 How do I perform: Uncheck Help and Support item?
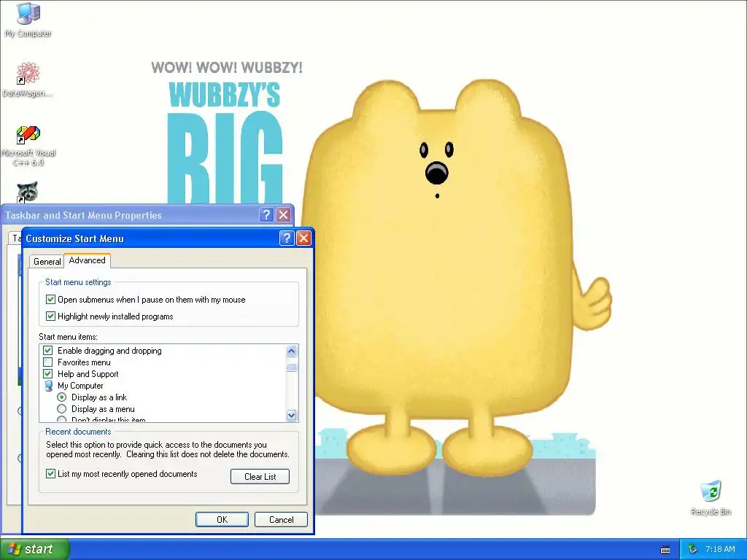click(x=47, y=374)
